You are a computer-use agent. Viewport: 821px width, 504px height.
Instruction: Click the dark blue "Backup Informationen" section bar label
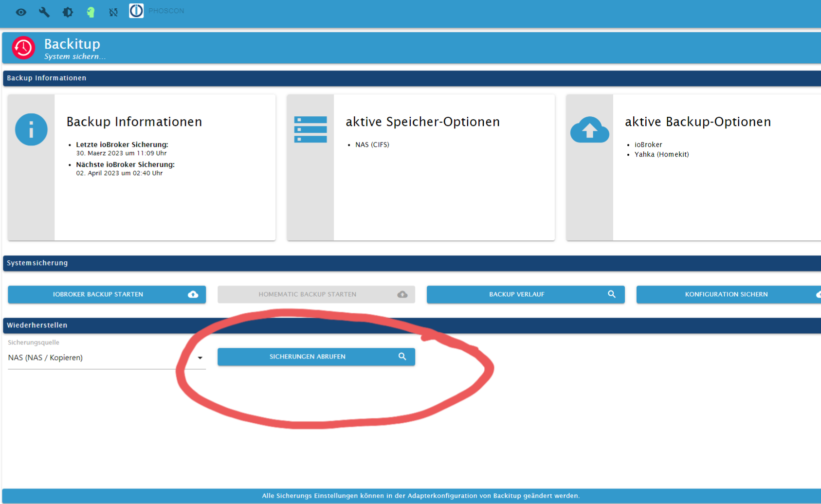47,78
